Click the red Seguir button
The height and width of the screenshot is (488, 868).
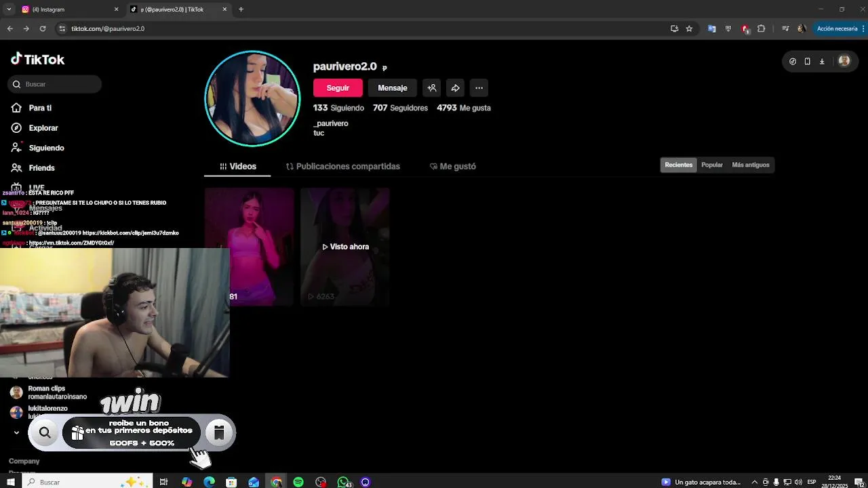point(338,88)
